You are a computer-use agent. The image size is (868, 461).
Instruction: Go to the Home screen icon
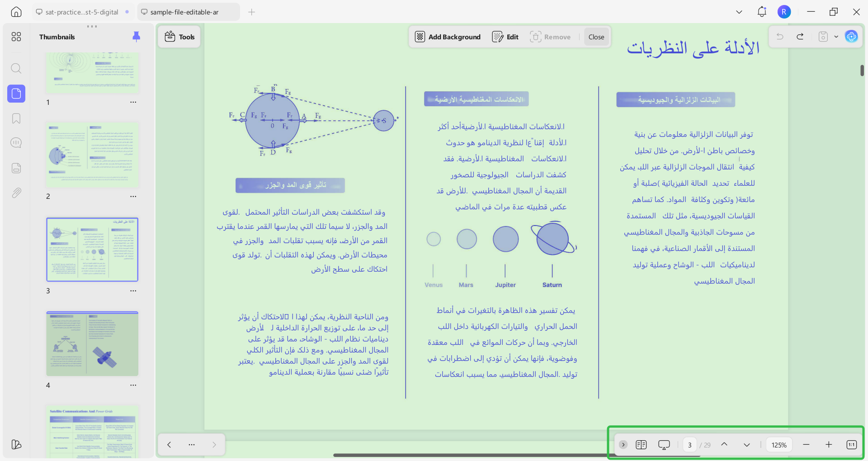(16, 12)
